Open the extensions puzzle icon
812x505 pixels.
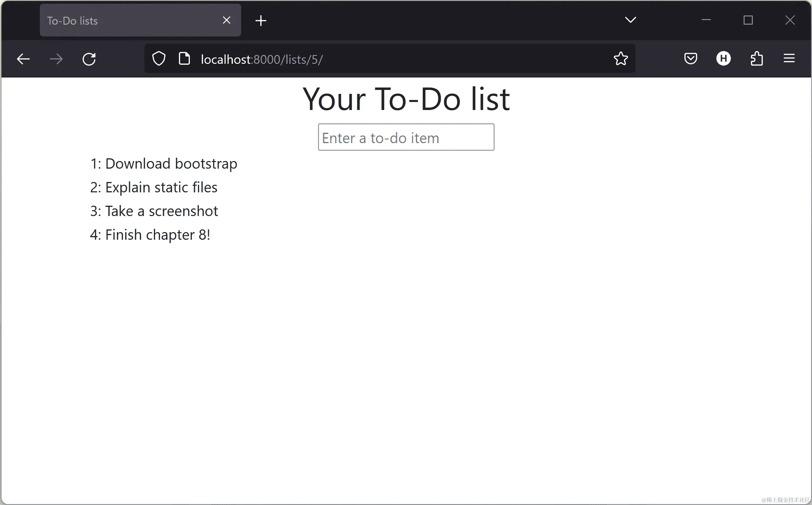pyautogui.click(x=756, y=59)
